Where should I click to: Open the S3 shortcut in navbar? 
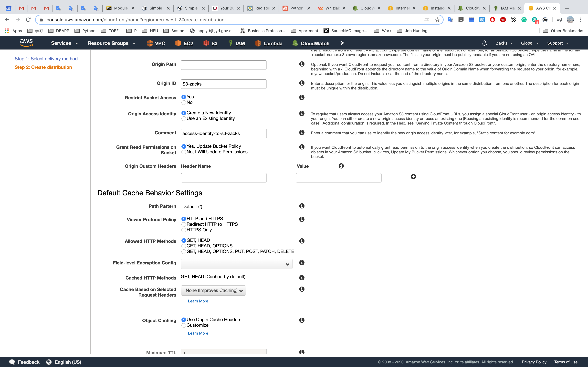tap(210, 43)
